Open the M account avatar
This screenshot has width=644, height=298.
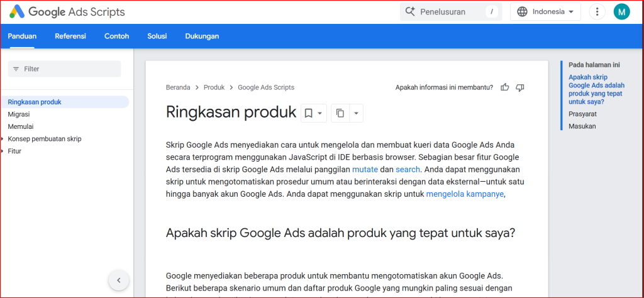[x=621, y=12]
